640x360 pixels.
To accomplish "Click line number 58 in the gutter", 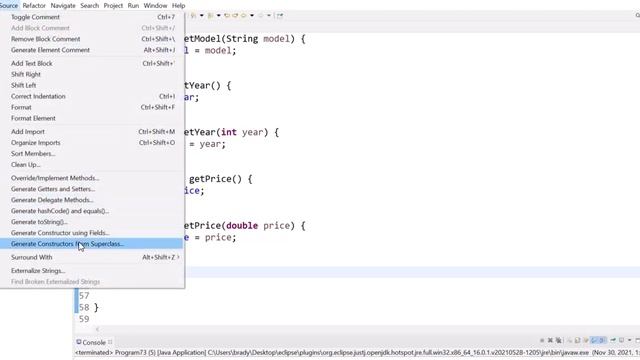I will click(x=84, y=307).
